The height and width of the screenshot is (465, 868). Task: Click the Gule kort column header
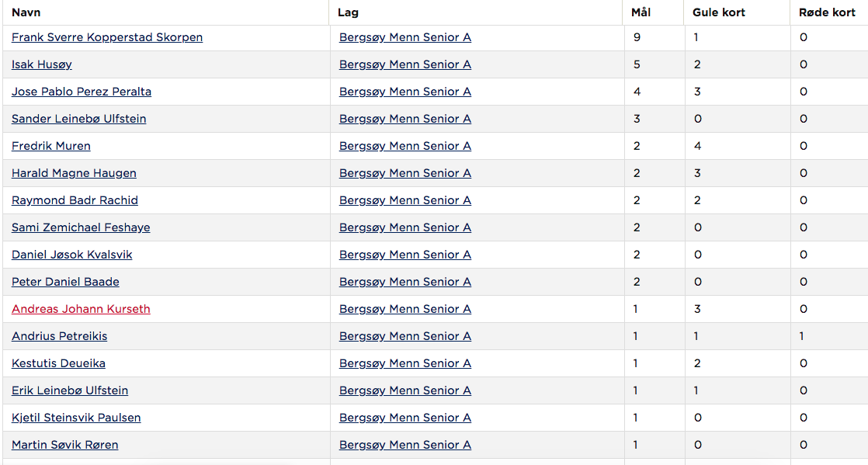[x=718, y=12]
